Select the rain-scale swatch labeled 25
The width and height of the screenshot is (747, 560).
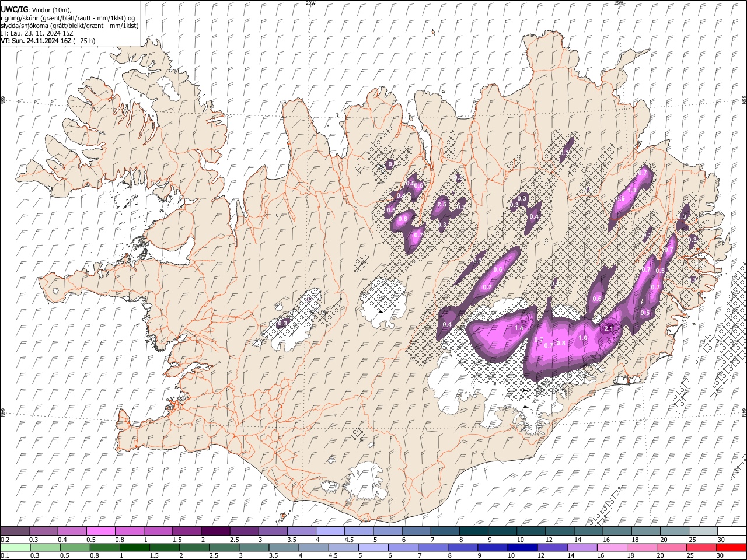702,547
